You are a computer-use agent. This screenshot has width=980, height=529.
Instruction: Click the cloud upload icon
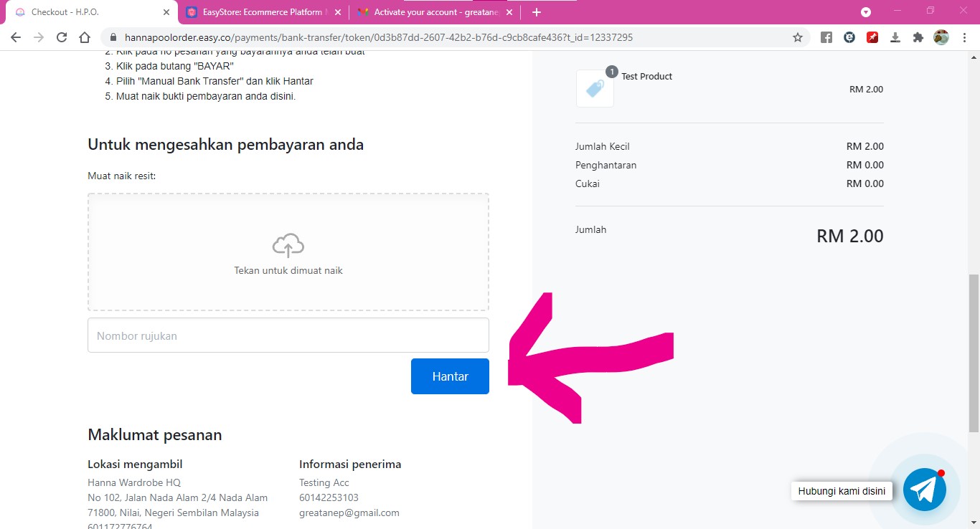tap(288, 245)
